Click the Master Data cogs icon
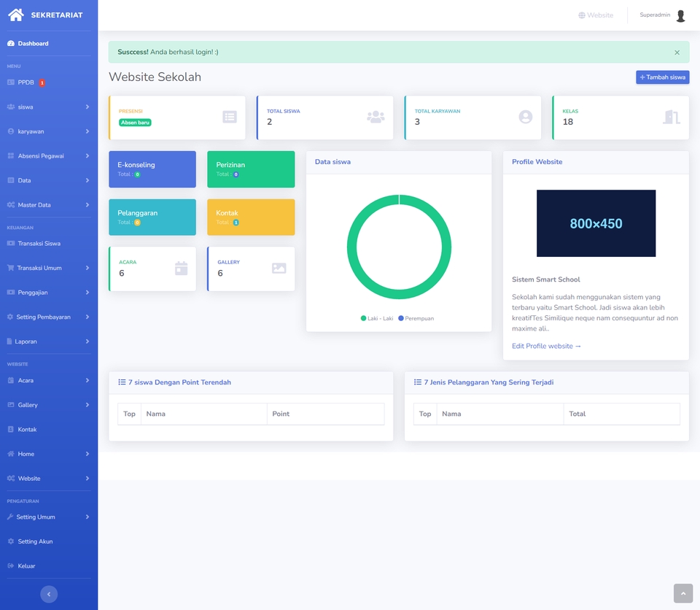This screenshot has height=610, width=700. click(x=11, y=205)
